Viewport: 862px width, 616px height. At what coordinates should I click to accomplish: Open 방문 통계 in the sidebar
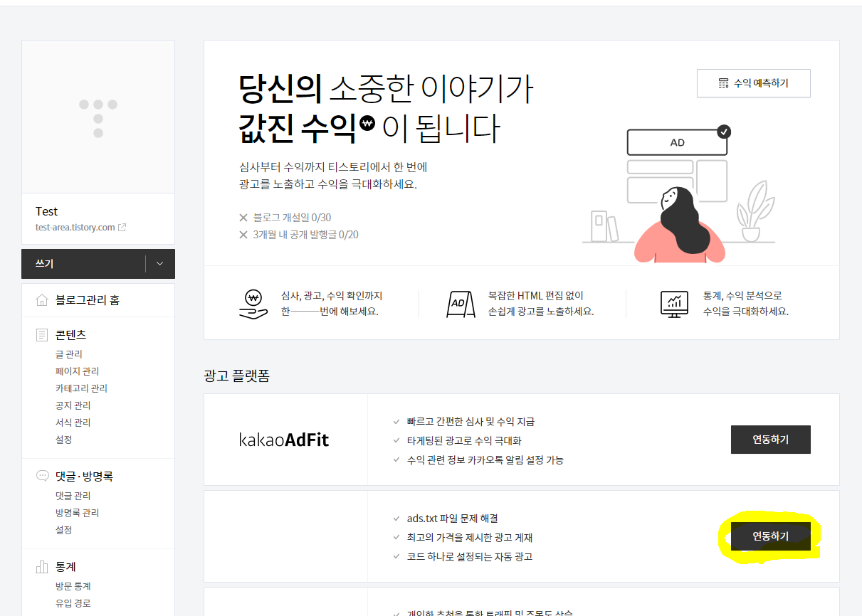73,586
